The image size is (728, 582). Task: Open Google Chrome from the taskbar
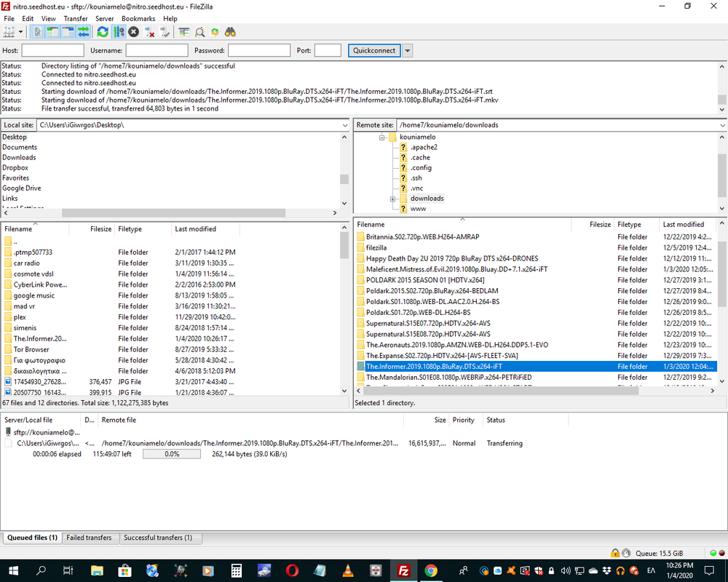(431, 570)
